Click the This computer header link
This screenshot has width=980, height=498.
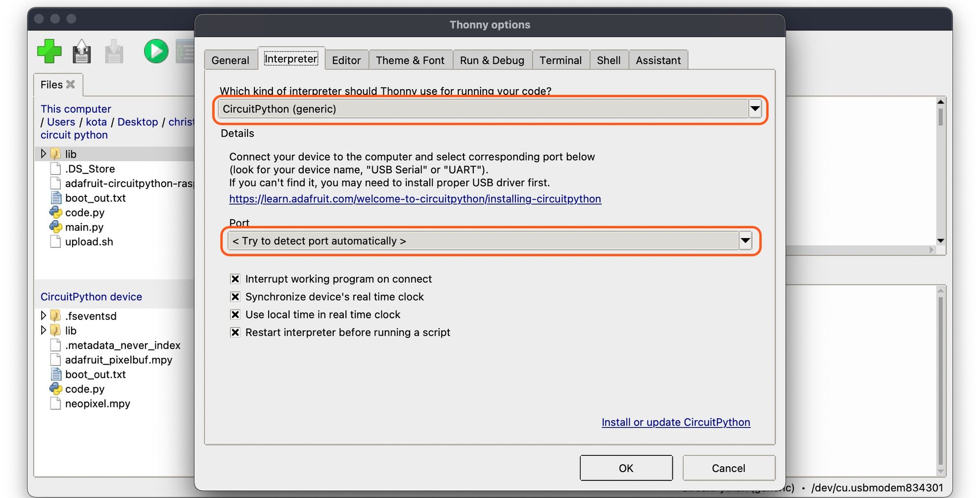pos(76,109)
